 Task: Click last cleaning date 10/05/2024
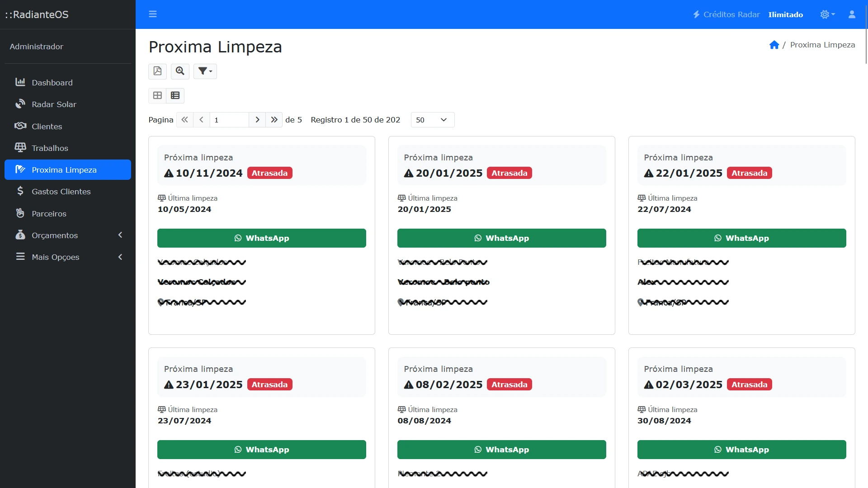point(184,209)
